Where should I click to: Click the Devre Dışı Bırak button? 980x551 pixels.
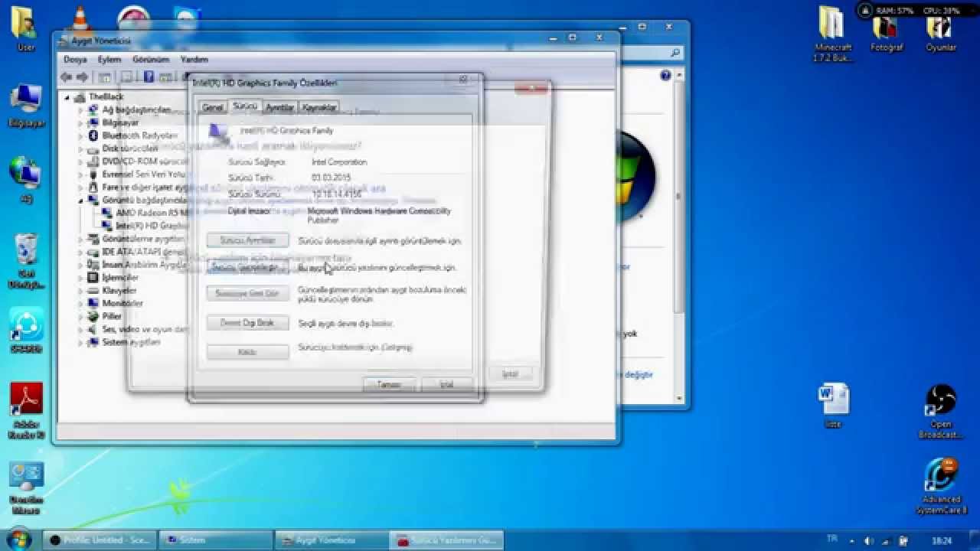coord(247,323)
